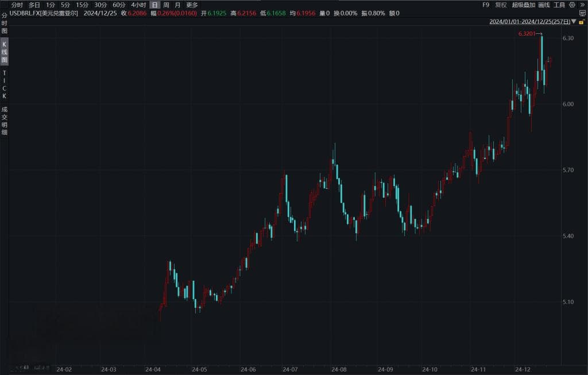Select the 15分 interval

(x=82, y=5)
